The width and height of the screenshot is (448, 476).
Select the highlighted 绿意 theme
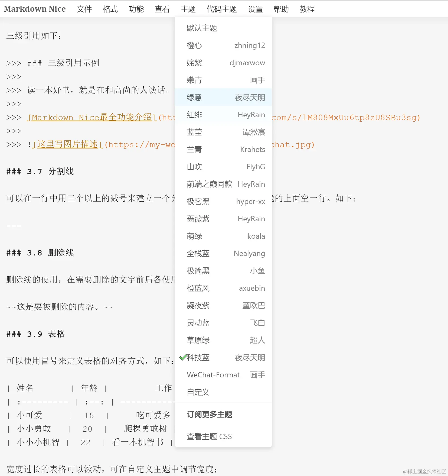[x=223, y=97]
